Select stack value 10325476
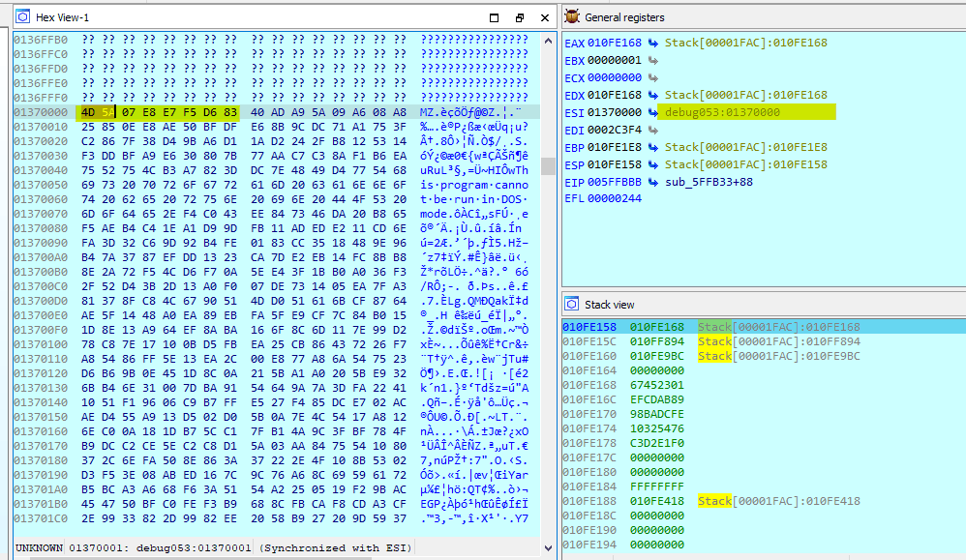Viewport: 966px width, 560px height. click(x=656, y=428)
